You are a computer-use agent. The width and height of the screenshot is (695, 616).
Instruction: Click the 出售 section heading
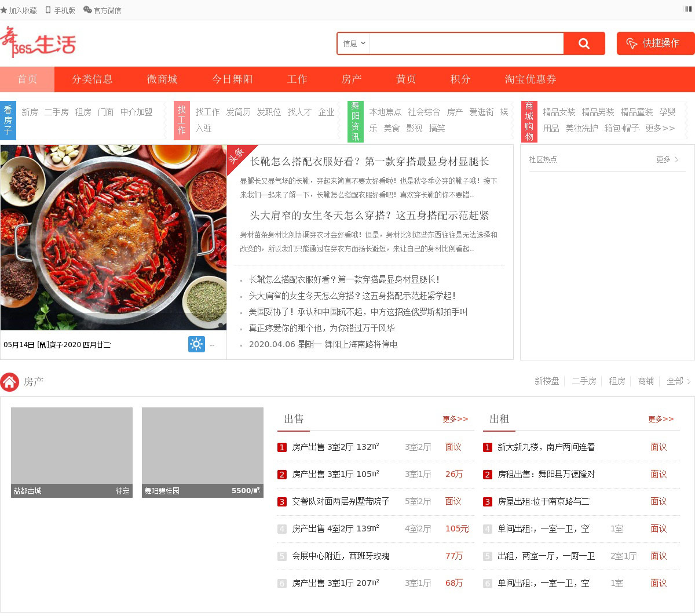(294, 419)
